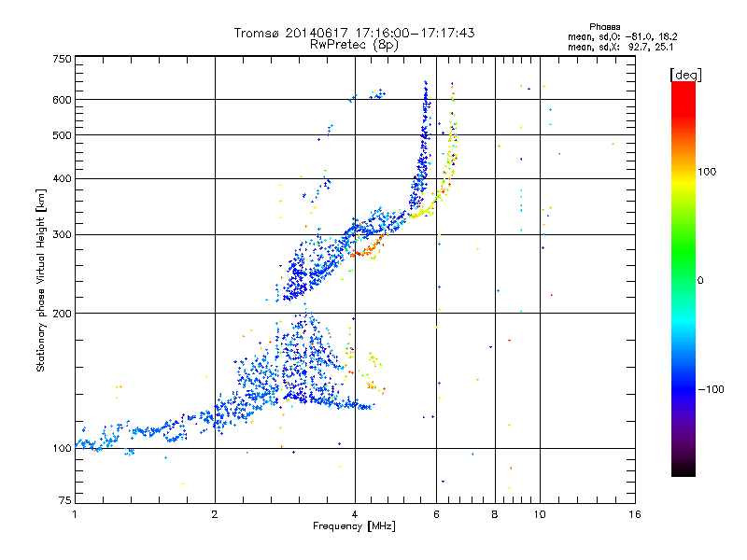Viewport: 747px width, 560px height.
Task: Click the y-axis tick label '750'
Action: [62, 60]
